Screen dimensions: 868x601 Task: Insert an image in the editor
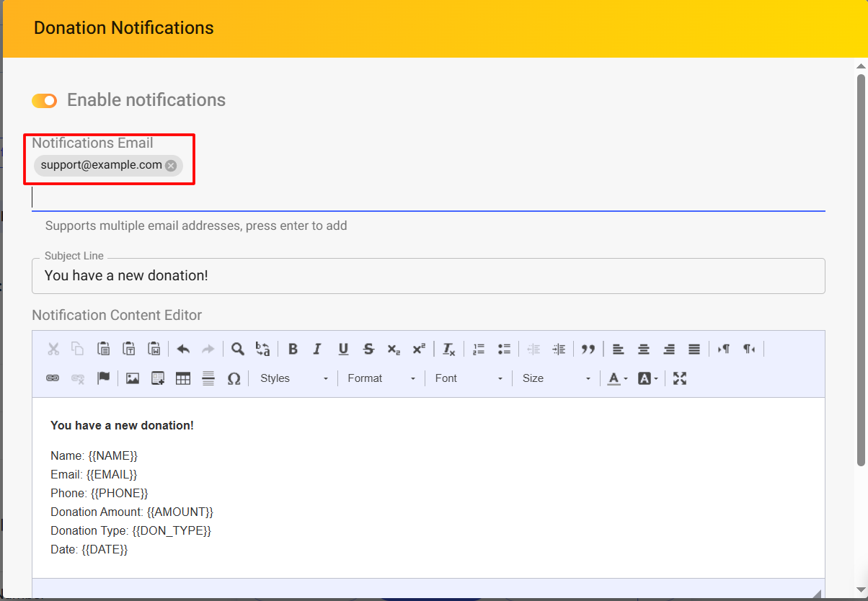[133, 378]
